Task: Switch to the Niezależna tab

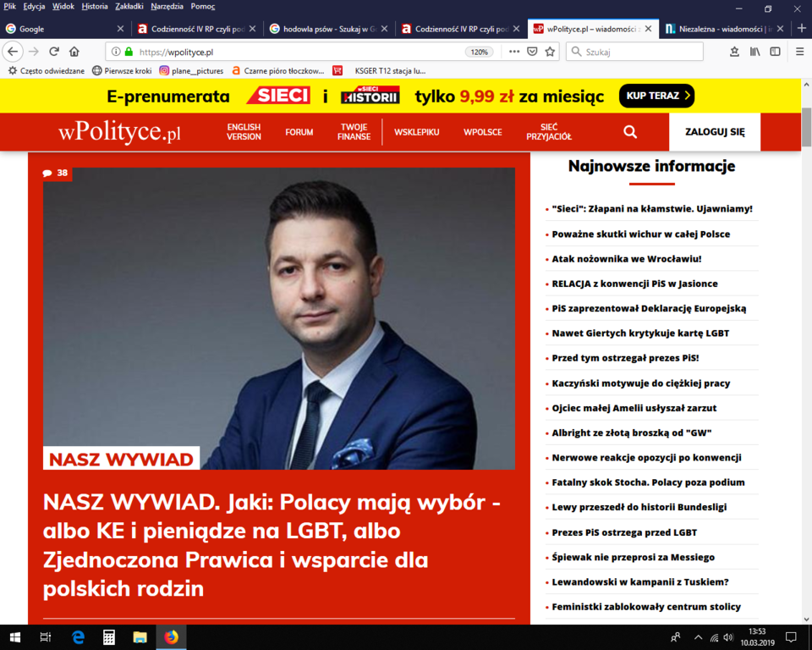Action: tap(724, 29)
